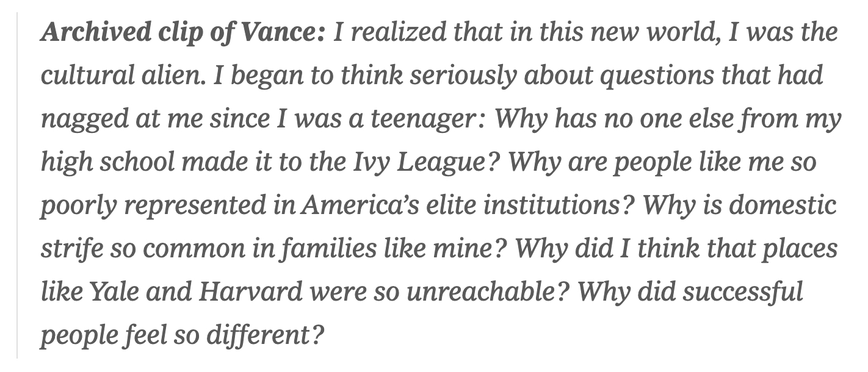This screenshot has height=372, width=868.
Task: Click the bold "Archived clip of Vance:" label
Action: 183,32
